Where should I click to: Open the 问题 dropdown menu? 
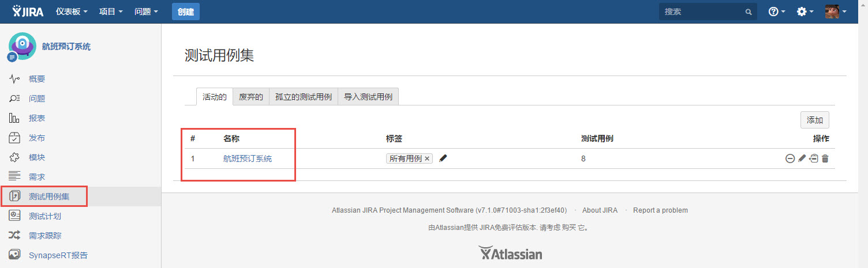tap(146, 12)
